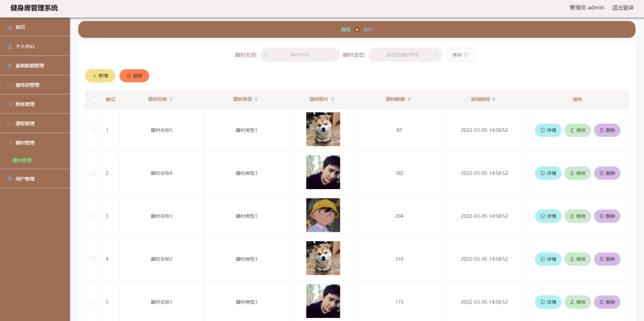Sort by 器材类型 using the sort arrows

[257, 99]
